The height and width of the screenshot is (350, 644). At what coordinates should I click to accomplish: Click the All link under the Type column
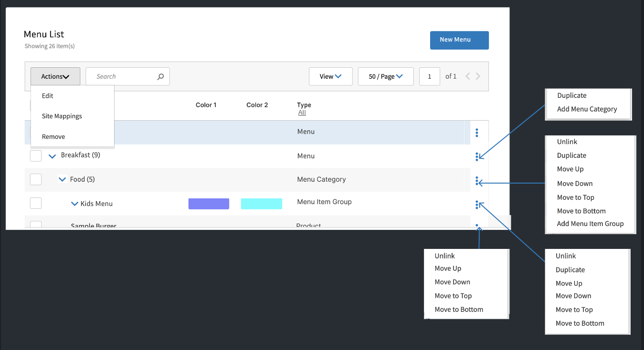point(302,112)
